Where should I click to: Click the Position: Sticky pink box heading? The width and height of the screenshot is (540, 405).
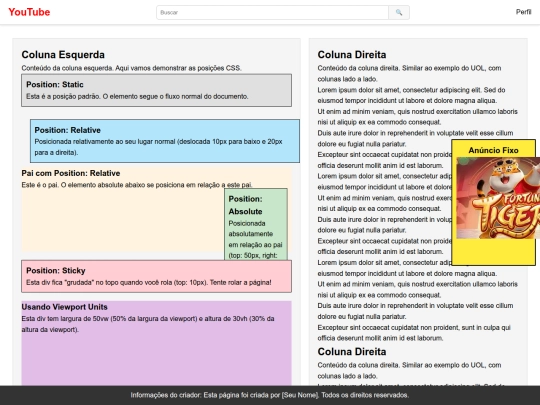click(56, 271)
